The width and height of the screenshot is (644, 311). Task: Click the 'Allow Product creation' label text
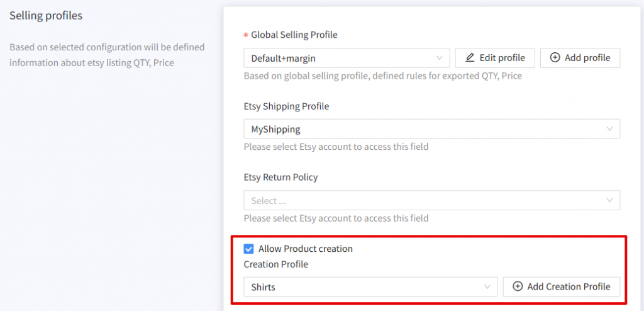pyautogui.click(x=306, y=249)
